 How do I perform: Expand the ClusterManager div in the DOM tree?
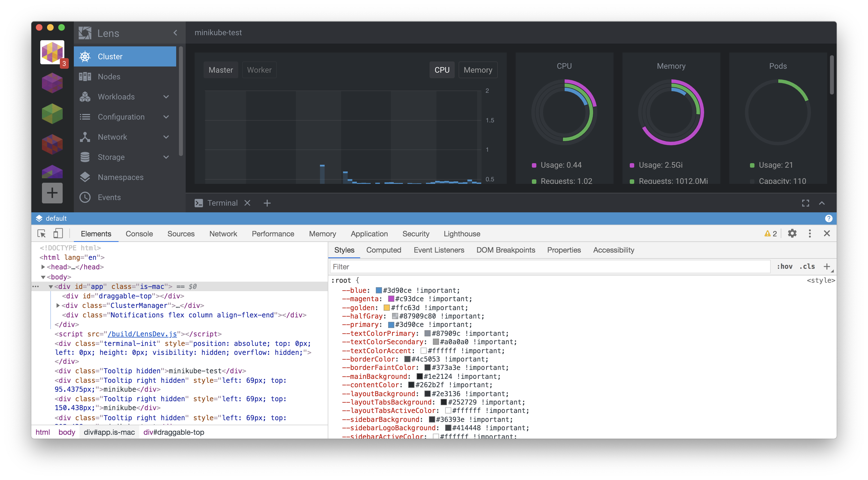point(58,305)
